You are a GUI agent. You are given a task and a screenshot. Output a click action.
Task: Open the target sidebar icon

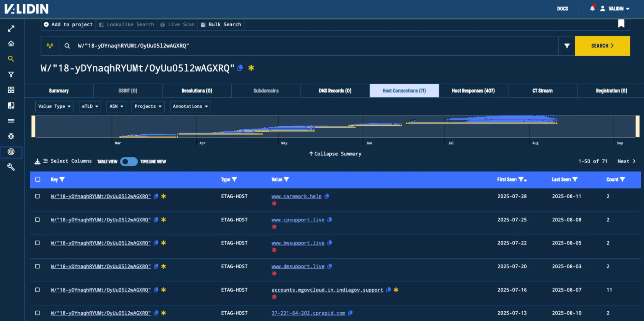(x=11, y=152)
